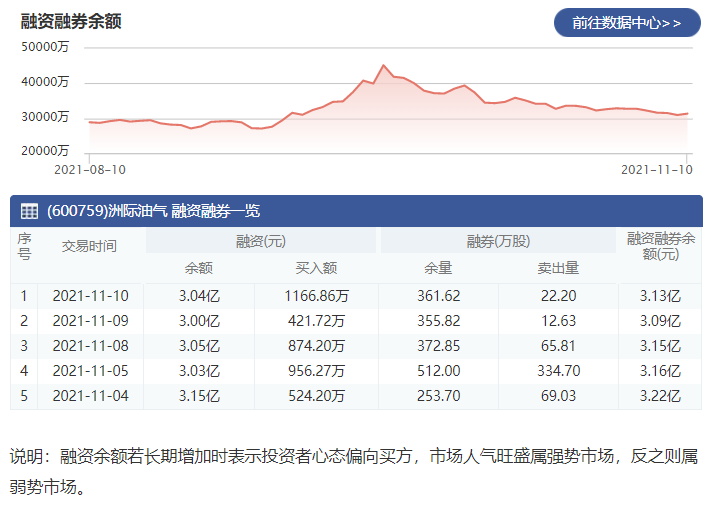Click the table grid icon beside 600759
Image resolution: width=720 pixels, height=505 pixels.
point(29,211)
